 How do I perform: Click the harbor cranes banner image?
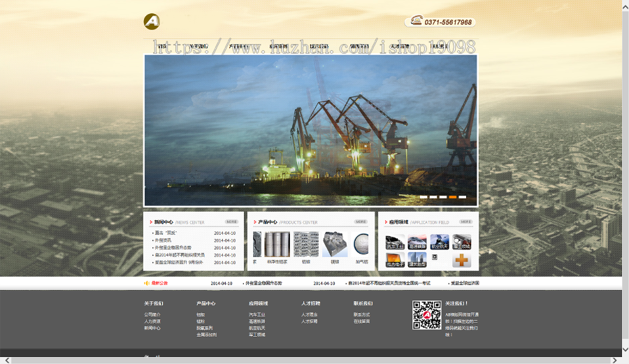[x=311, y=130]
